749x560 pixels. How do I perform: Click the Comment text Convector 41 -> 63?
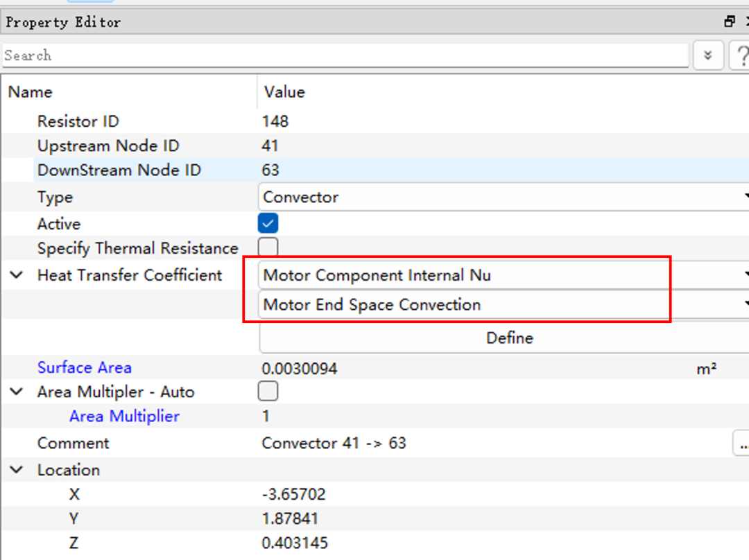coord(334,443)
